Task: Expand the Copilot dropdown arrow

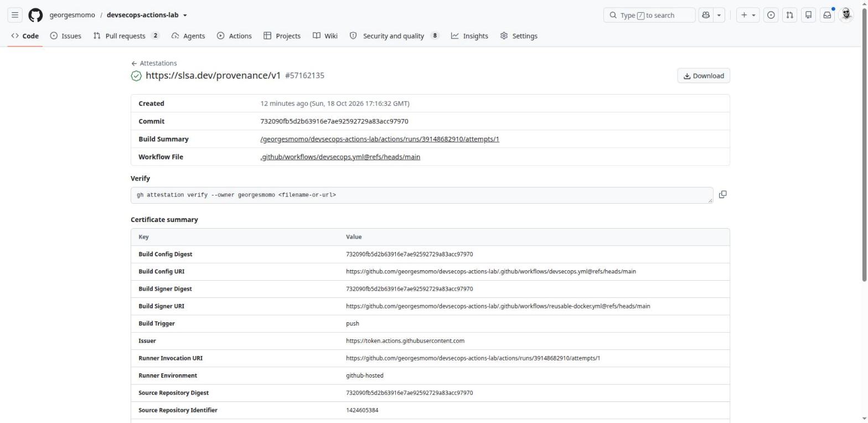Action: [719, 15]
